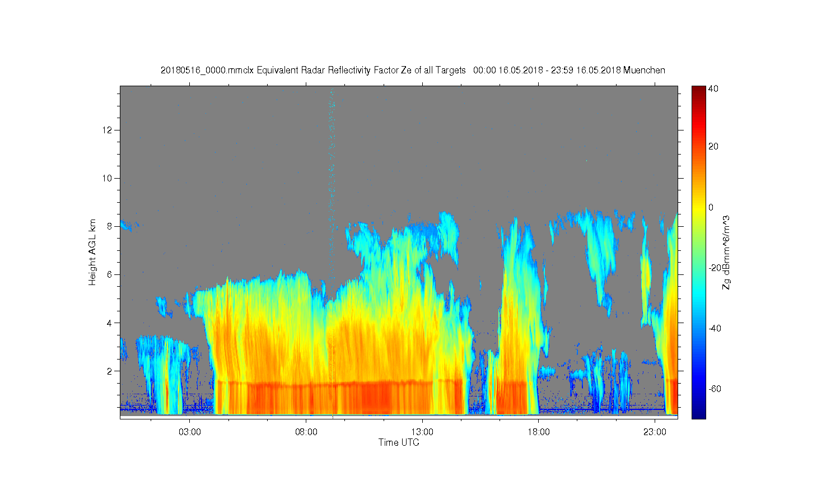Click the '18:00' time tick label

click(539, 432)
